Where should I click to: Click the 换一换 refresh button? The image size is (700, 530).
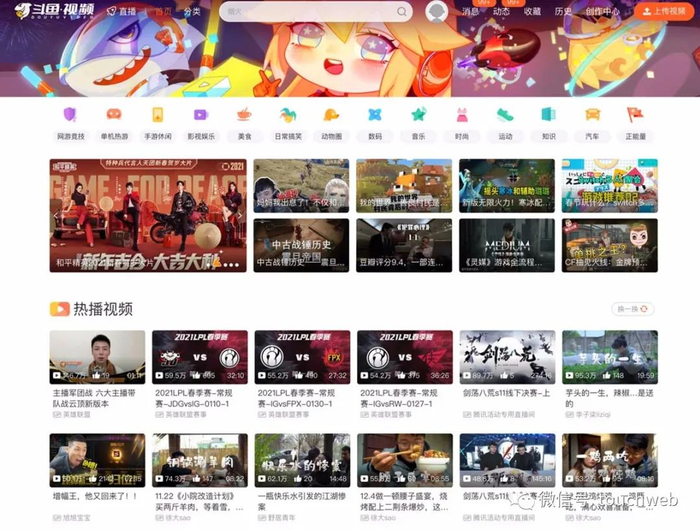pyautogui.click(x=632, y=309)
